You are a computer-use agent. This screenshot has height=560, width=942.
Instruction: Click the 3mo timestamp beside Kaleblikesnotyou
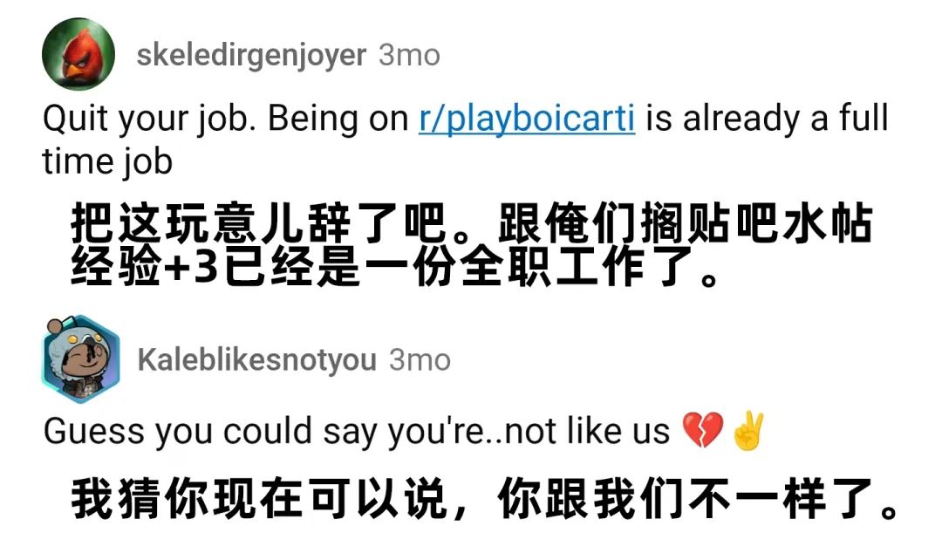point(420,359)
